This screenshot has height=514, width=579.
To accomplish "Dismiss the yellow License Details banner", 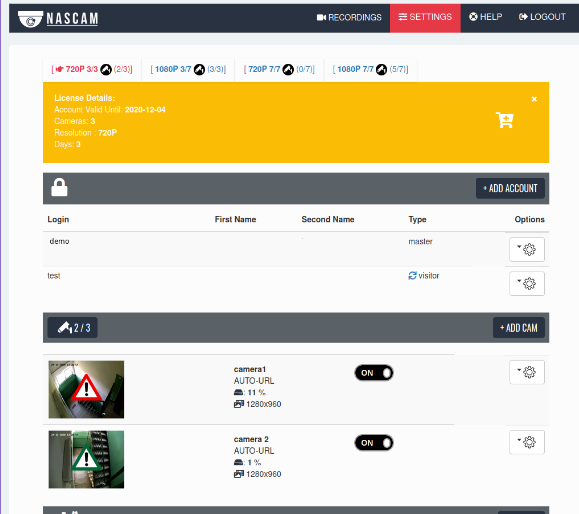I will 534,99.
